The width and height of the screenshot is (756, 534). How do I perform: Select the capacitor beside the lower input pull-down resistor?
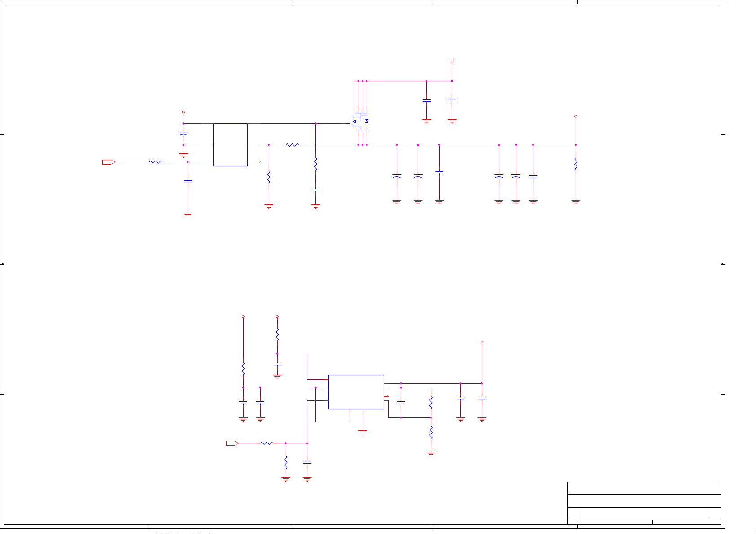point(307,462)
